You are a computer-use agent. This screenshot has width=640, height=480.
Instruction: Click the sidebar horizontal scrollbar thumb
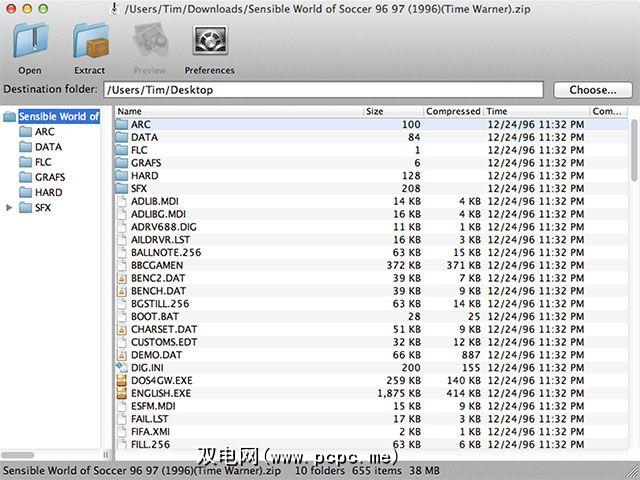point(18,455)
